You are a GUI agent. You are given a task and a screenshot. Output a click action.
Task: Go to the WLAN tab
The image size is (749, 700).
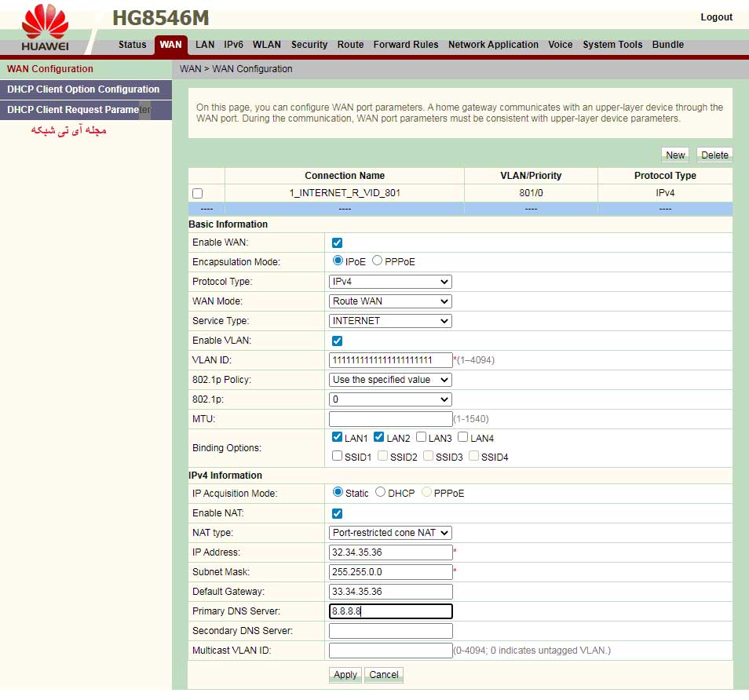tap(267, 45)
